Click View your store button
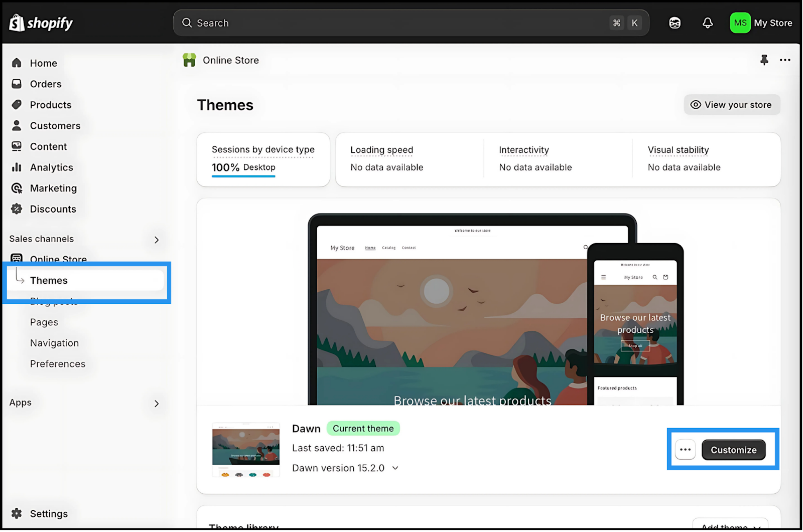 point(732,105)
